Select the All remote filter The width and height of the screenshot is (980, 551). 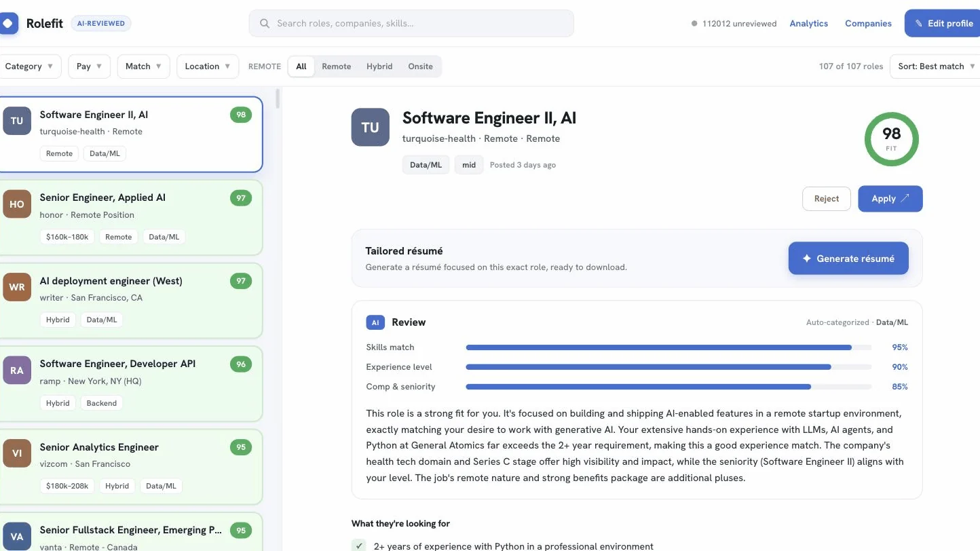click(x=301, y=66)
